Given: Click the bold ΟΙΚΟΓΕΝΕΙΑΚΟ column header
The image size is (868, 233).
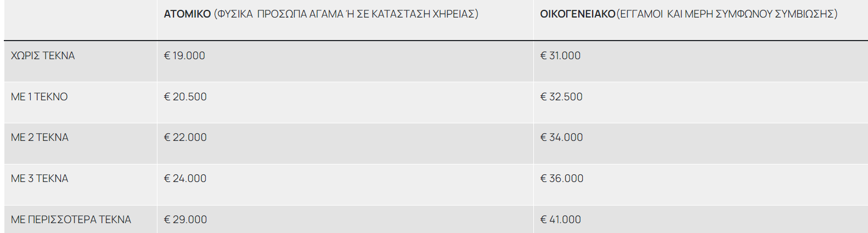Looking at the screenshot, I should point(577,14).
